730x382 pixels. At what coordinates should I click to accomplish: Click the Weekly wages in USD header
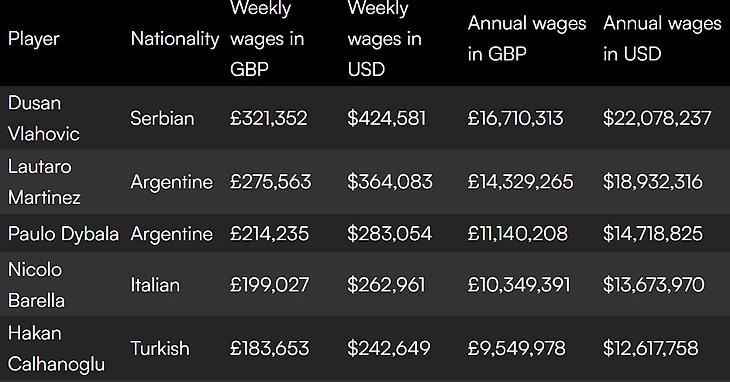[x=385, y=39]
